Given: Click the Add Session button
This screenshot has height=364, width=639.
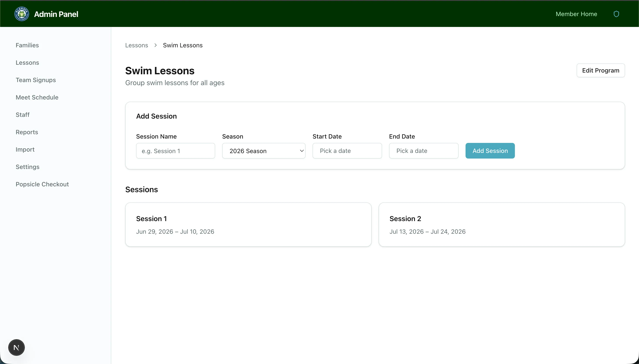Looking at the screenshot, I should click(x=490, y=151).
